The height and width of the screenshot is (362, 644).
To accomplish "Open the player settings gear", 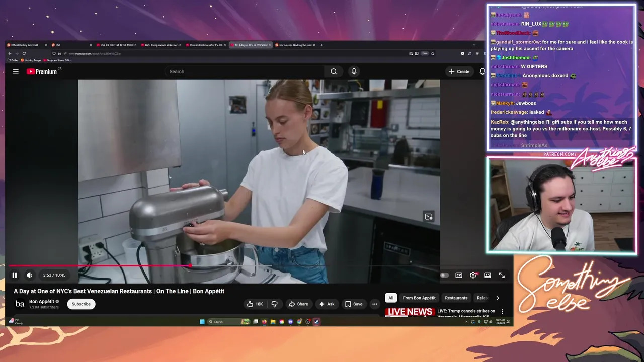I will pyautogui.click(x=473, y=275).
